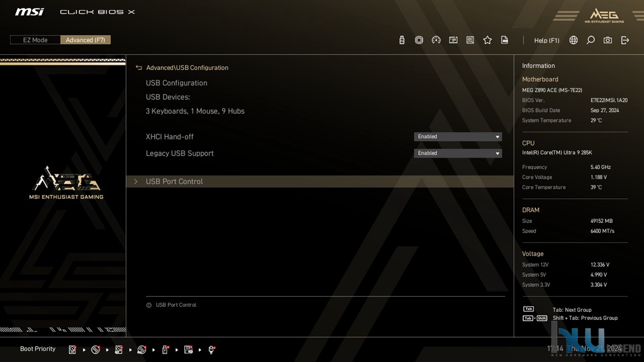Click the "1.188 V" core voltage value
Screen dimensions: 644x362
(598, 177)
